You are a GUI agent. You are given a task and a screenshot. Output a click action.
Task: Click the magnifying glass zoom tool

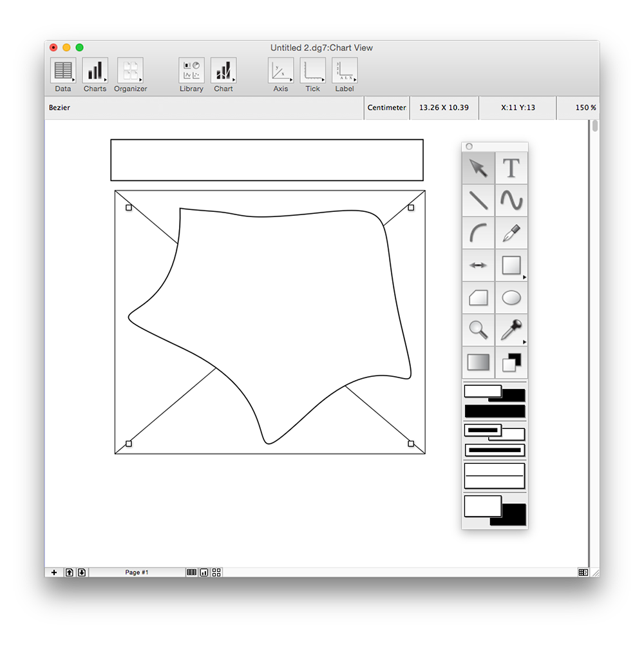point(478,330)
